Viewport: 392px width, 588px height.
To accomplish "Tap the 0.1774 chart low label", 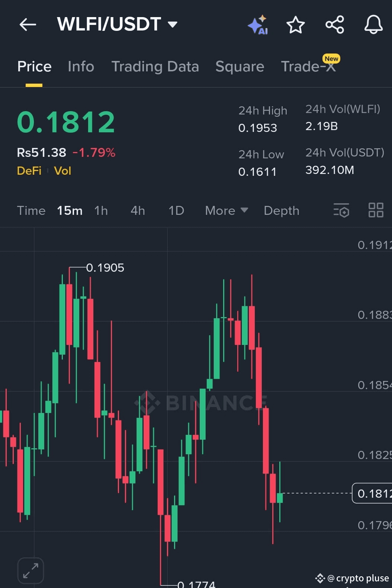I will pos(196,584).
